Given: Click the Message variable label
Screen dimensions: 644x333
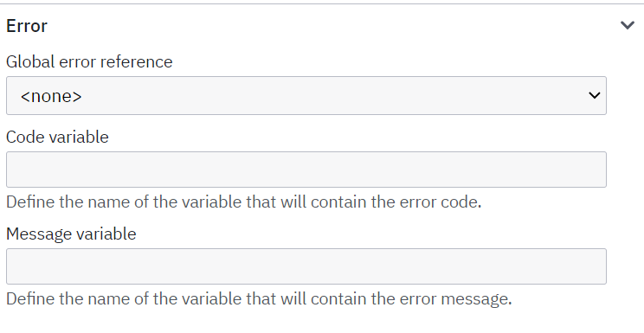Looking at the screenshot, I should [x=71, y=234].
